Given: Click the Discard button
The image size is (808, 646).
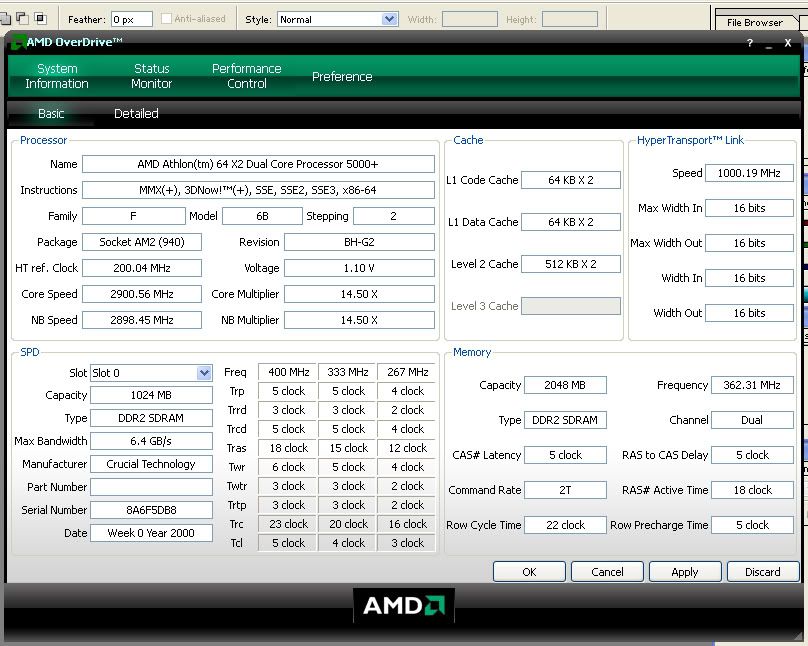Looking at the screenshot, I should [763, 572].
